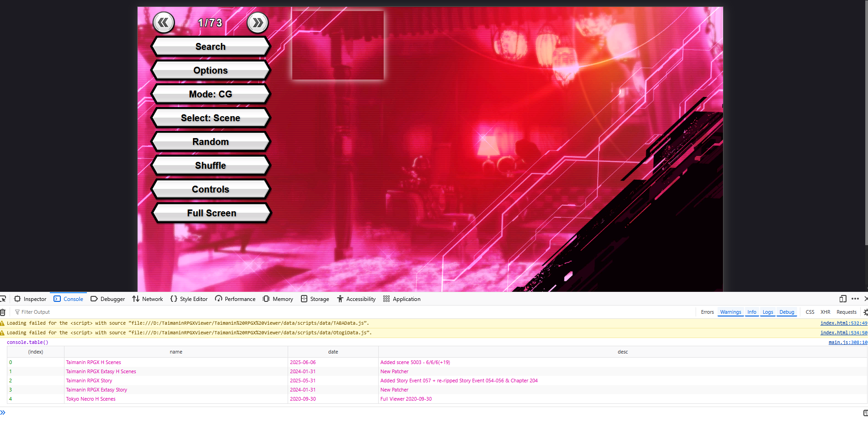The height and width of the screenshot is (429, 868).
Task: Toggle the CSS filter
Action: [x=809, y=312]
